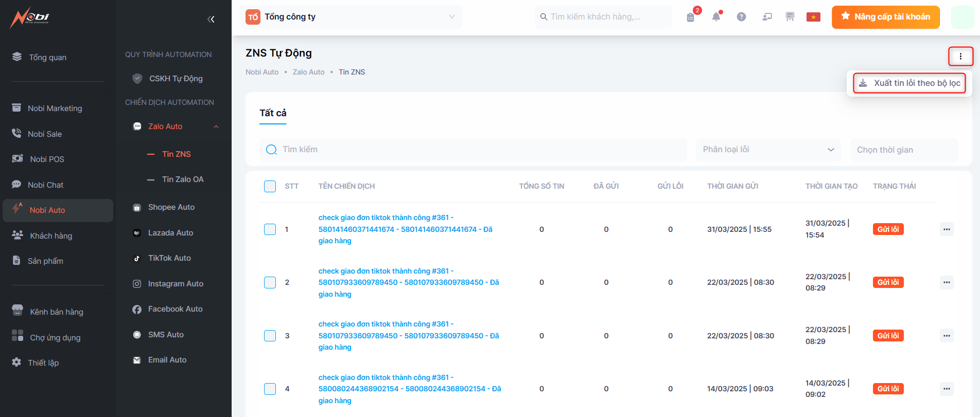
Task: Select the checkbox for row 4
Action: 270,389
